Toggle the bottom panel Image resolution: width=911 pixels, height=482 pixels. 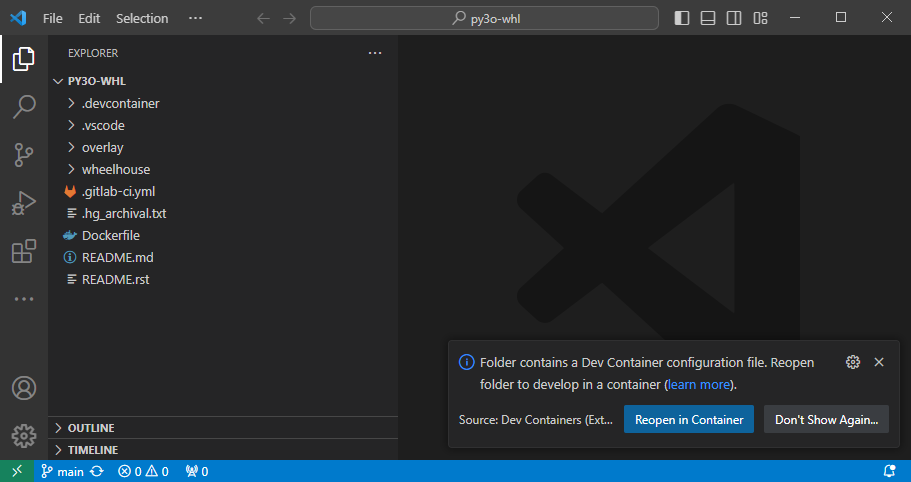708,18
